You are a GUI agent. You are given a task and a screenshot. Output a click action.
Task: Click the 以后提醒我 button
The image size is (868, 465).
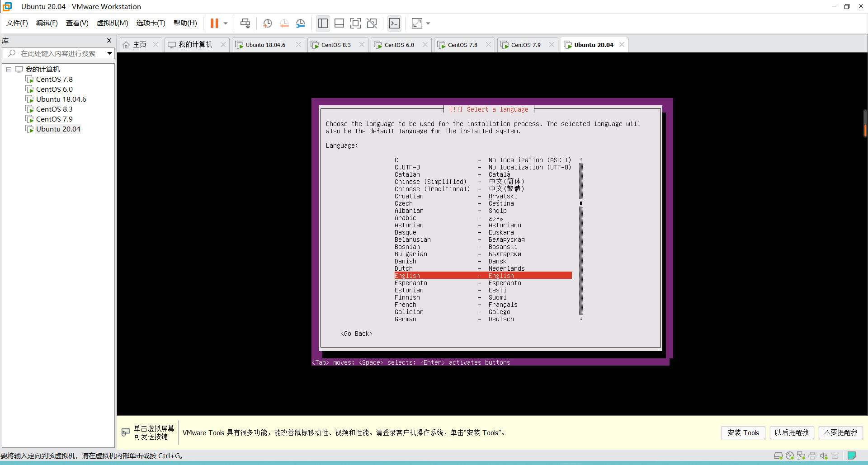(792, 432)
